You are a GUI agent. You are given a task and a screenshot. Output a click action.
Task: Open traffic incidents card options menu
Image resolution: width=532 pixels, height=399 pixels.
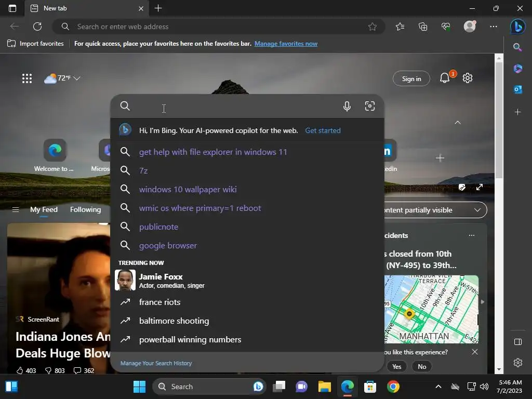pyautogui.click(x=472, y=235)
